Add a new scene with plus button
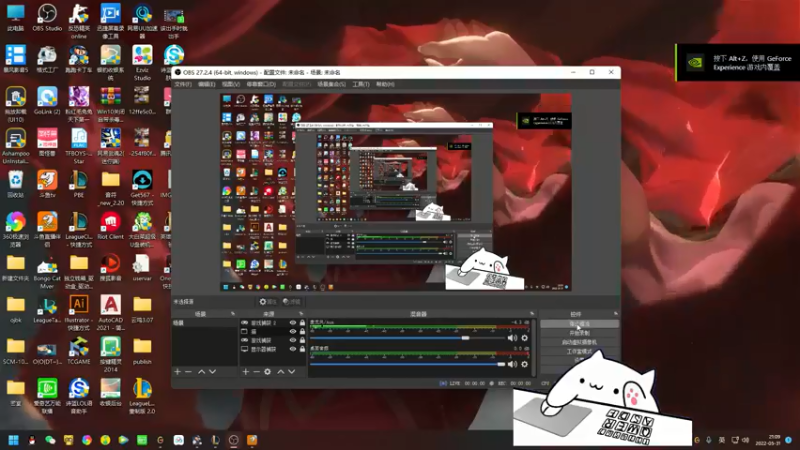The image size is (800, 450). tap(178, 371)
